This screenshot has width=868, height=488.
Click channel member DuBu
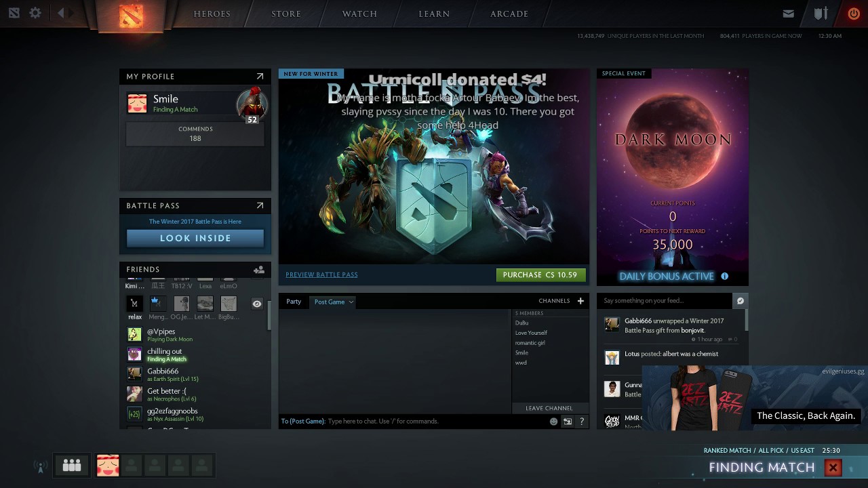tap(521, 323)
